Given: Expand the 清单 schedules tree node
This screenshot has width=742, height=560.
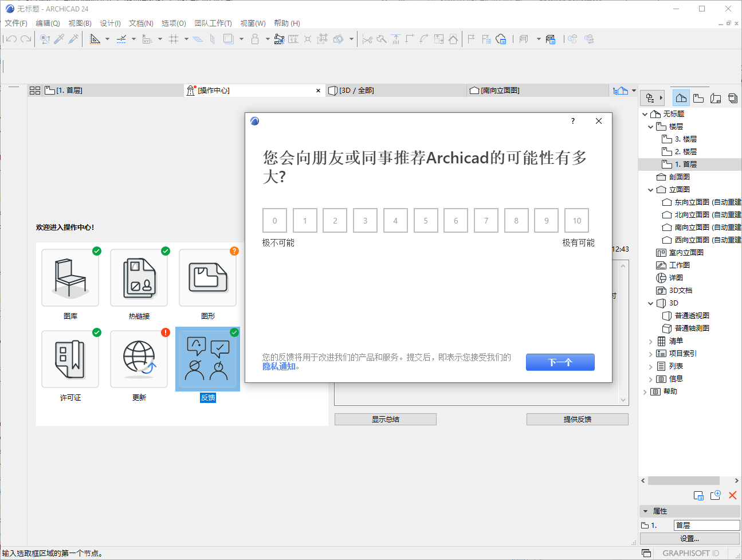Looking at the screenshot, I should click(x=651, y=341).
